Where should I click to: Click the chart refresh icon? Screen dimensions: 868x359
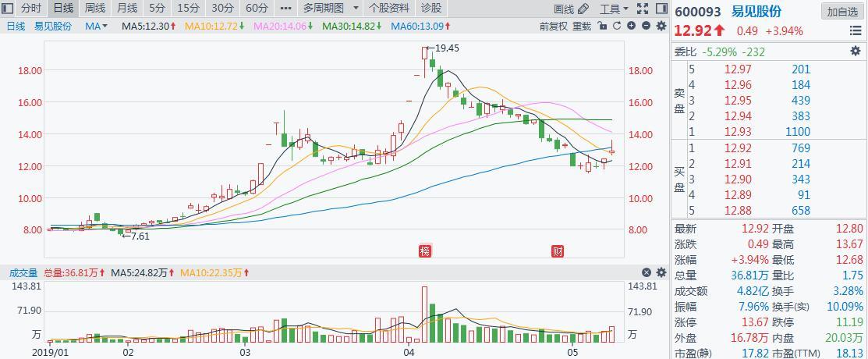click(617, 26)
